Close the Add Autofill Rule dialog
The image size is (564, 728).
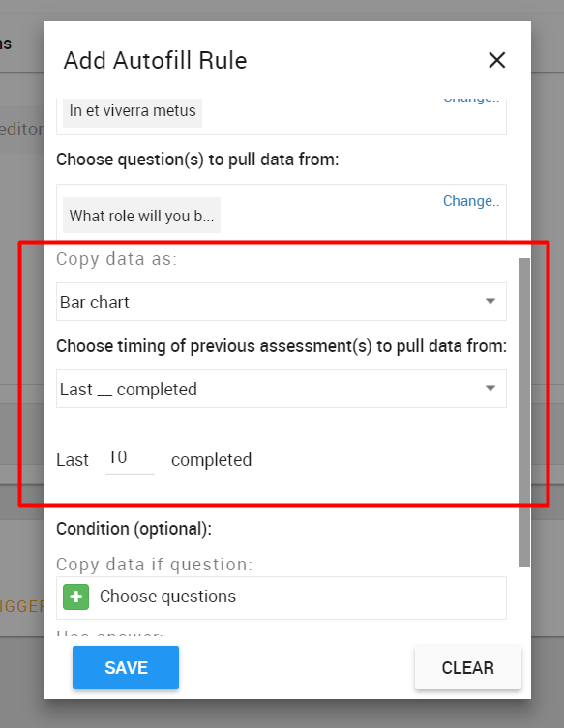coord(496,60)
